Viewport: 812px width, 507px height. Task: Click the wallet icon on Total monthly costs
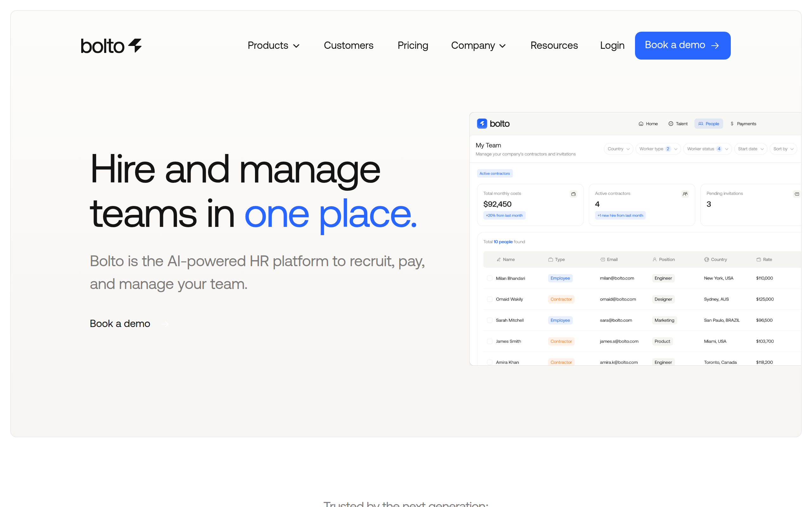pyautogui.click(x=573, y=194)
